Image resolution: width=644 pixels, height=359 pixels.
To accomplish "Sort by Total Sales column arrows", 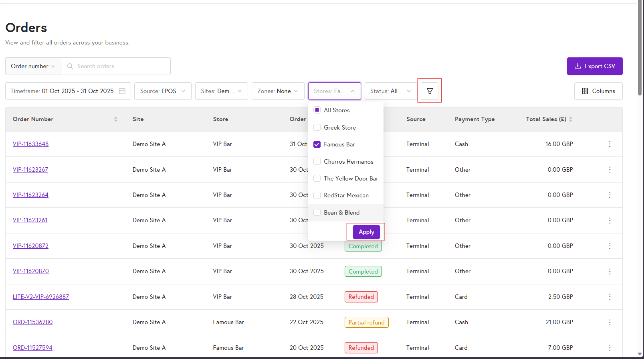I will tap(571, 119).
